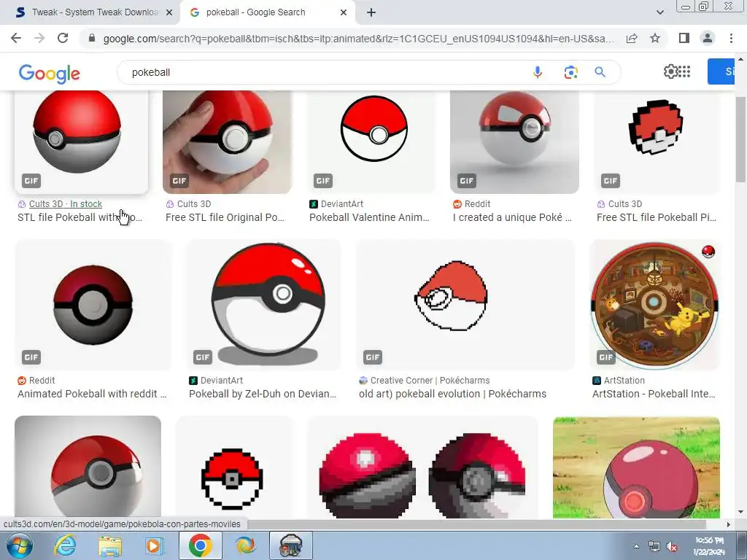Open Windows Explorer from taskbar

pos(110,545)
